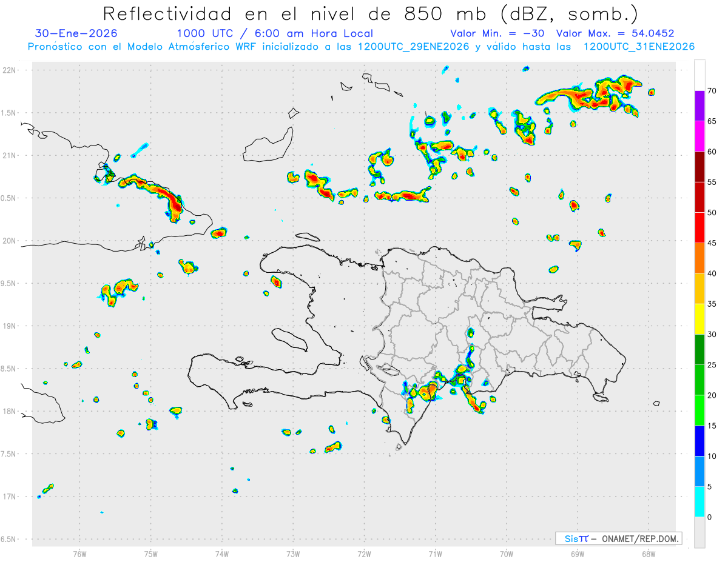
Task: Click the '30' value on the color scale
Action: pyautogui.click(x=712, y=335)
